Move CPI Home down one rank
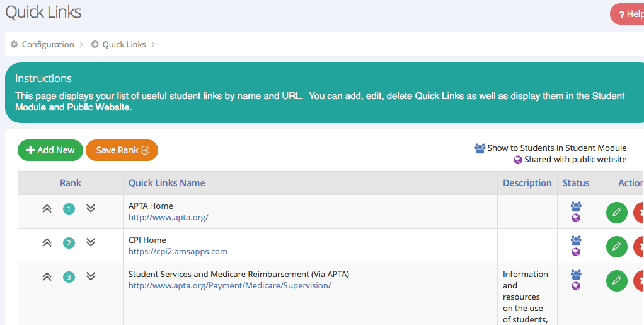The height and width of the screenshot is (325, 644). click(91, 243)
